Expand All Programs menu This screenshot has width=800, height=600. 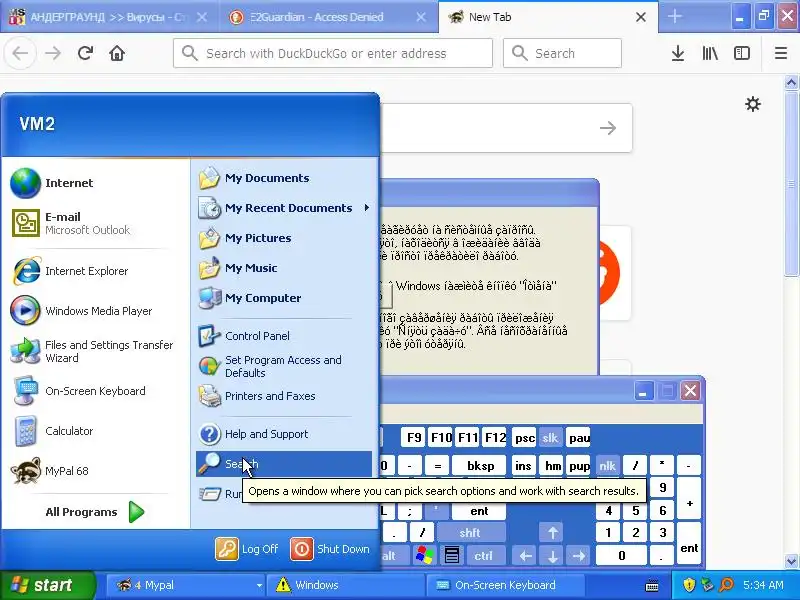pyautogui.click(x=95, y=512)
